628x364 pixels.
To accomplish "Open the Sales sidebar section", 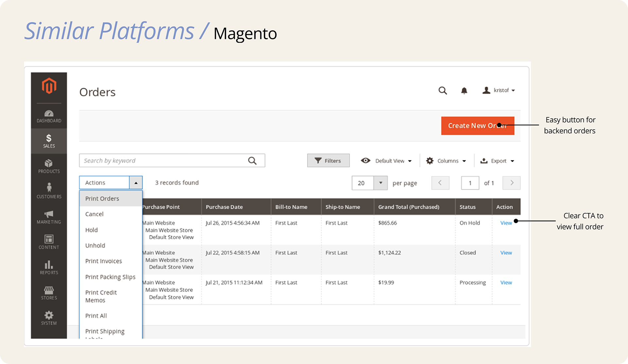I will point(49,141).
